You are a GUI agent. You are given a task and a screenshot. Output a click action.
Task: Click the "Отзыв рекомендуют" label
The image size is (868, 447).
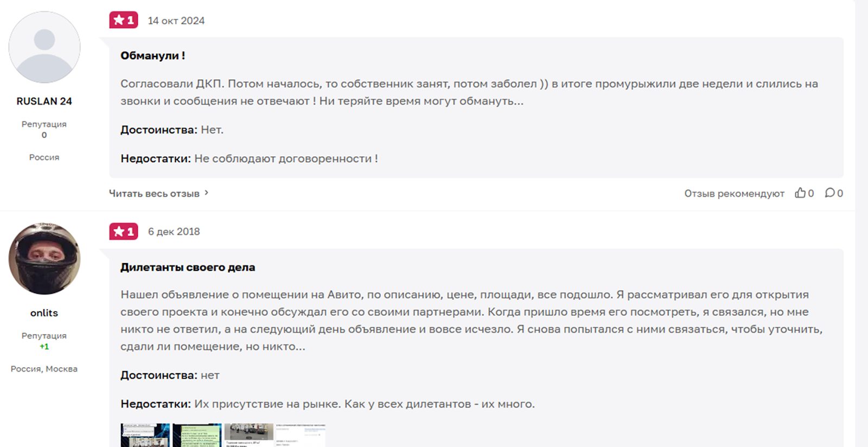click(735, 194)
